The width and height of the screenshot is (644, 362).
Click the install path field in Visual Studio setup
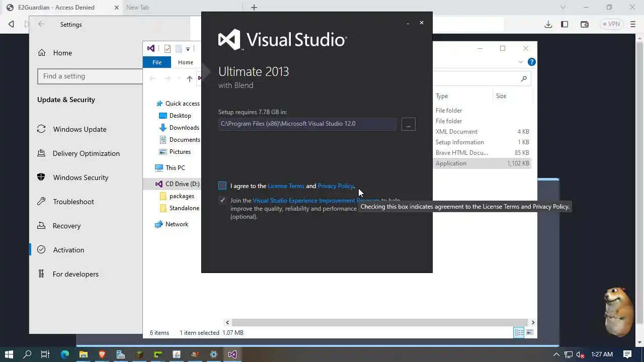[307, 124]
